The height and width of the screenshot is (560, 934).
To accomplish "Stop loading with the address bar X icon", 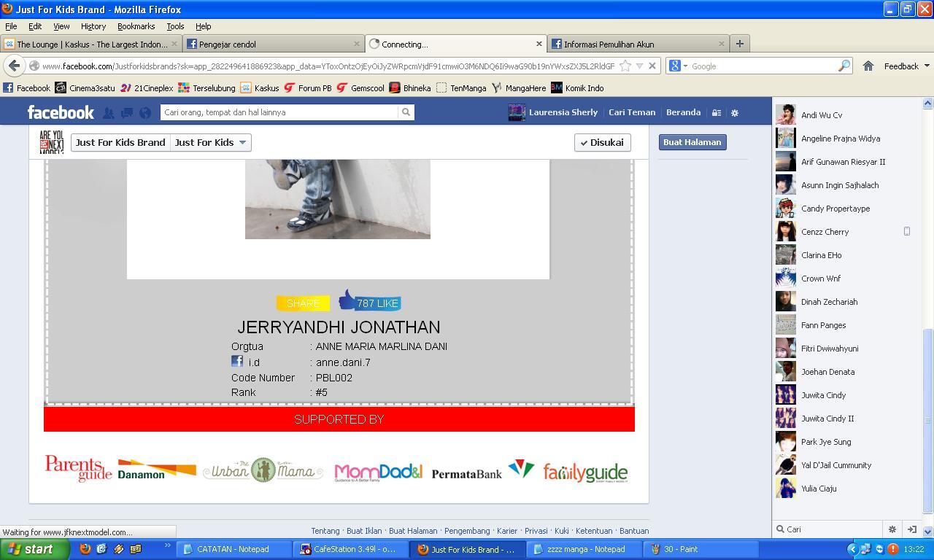I will [x=652, y=66].
